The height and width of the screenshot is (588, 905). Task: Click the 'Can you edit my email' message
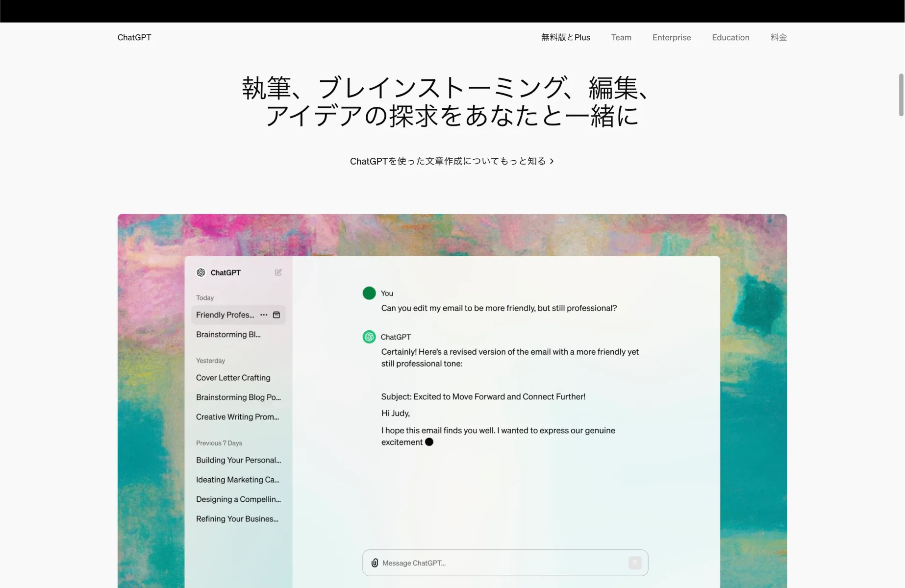(x=499, y=308)
